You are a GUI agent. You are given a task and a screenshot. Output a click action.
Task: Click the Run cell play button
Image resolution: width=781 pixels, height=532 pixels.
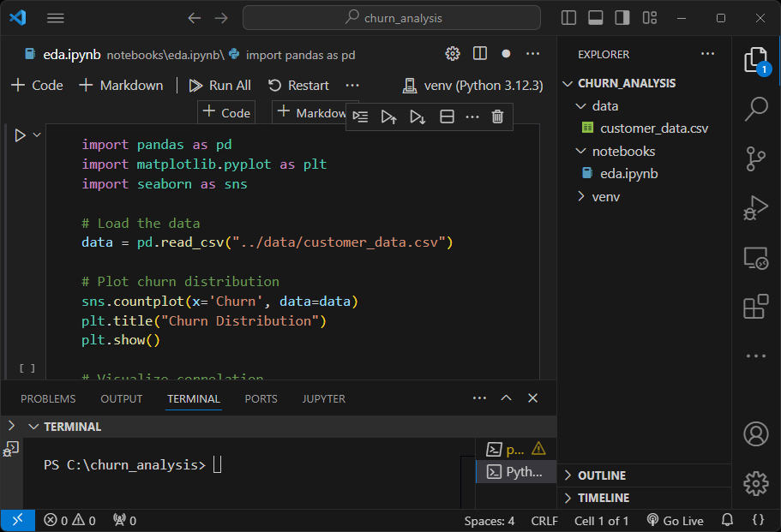point(21,135)
